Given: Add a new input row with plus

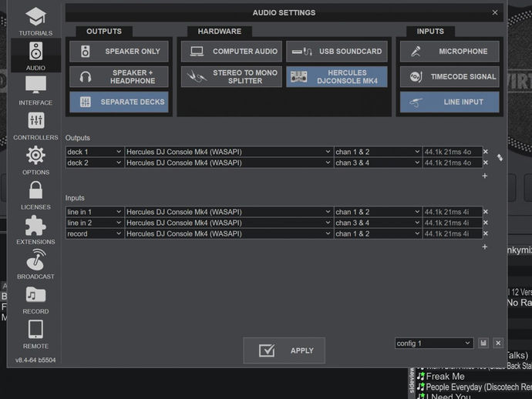Looking at the screenshot, I should tap(485, 246).
